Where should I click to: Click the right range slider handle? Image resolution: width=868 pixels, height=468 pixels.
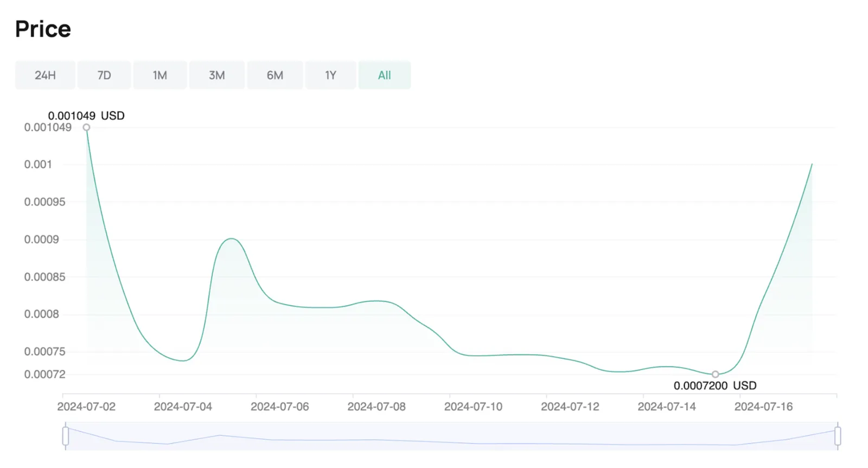click(838, 436)
